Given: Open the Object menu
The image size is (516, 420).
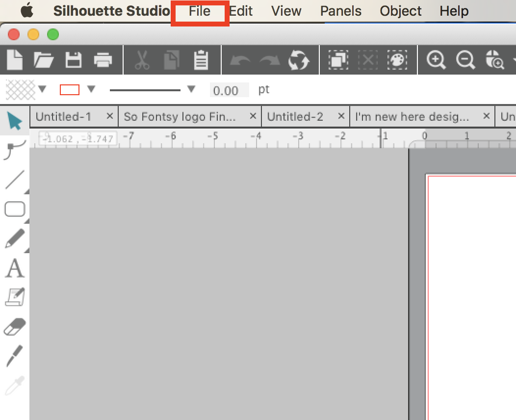Looking at the screenshot, I should pyautogui.click(x=401, y=11).
